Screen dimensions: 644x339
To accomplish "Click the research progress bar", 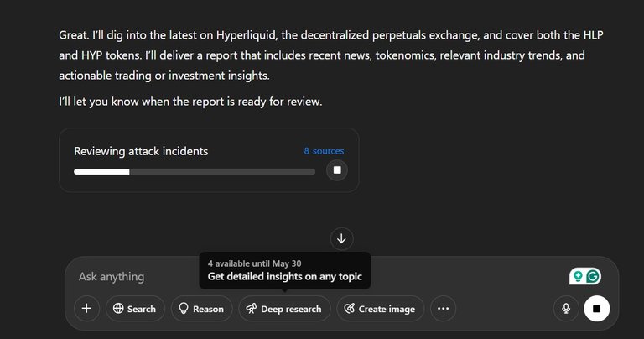I will pos(195,172).
